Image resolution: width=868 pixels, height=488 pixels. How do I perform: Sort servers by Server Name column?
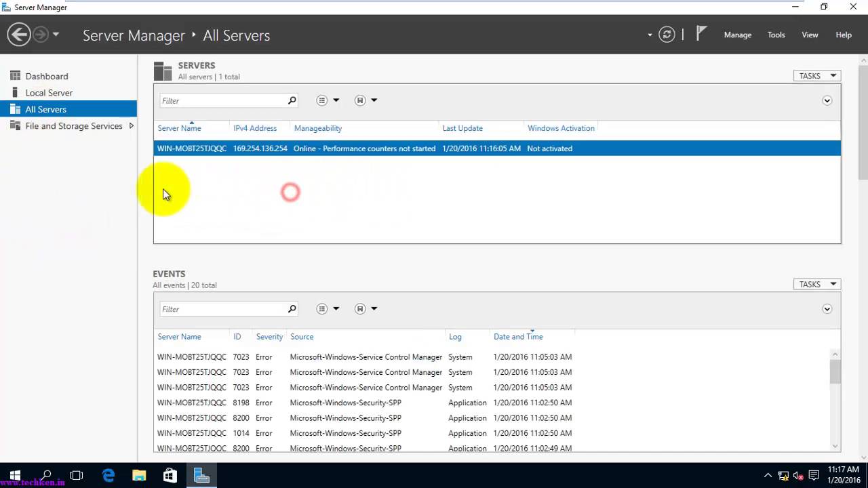pos(179,128)
